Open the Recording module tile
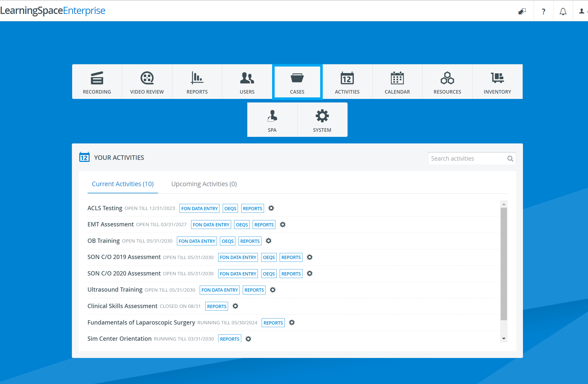Screen dimensions: 588x384 point(97,82)
